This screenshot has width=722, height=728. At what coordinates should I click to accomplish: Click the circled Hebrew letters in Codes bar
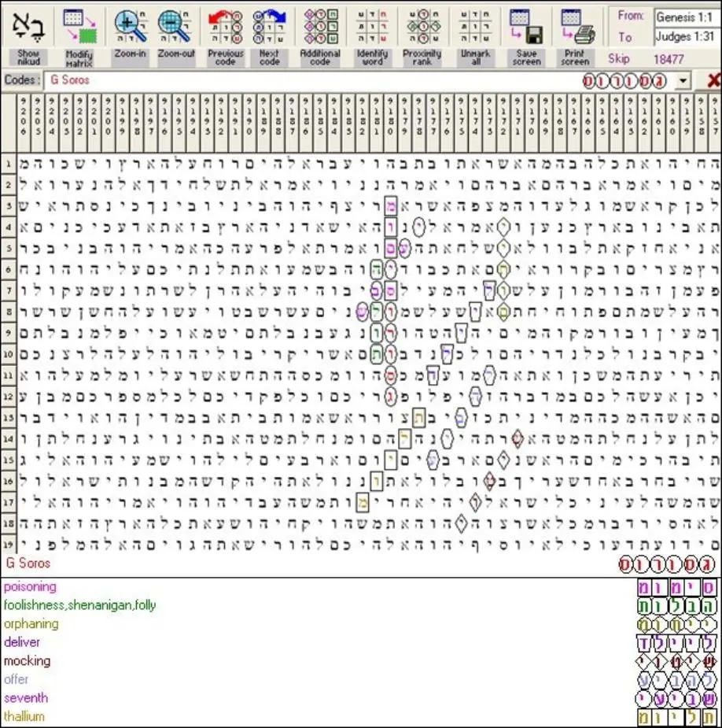[x=624, y=81]
